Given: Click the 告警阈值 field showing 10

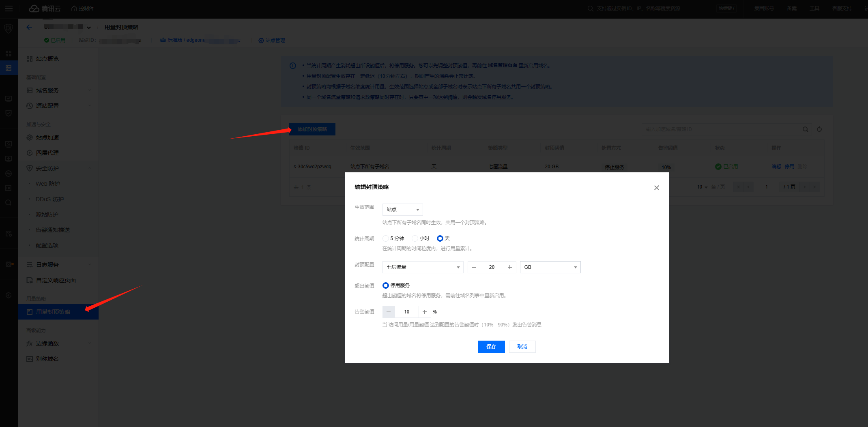Looking at the screenshot, I should coord(406,312).
